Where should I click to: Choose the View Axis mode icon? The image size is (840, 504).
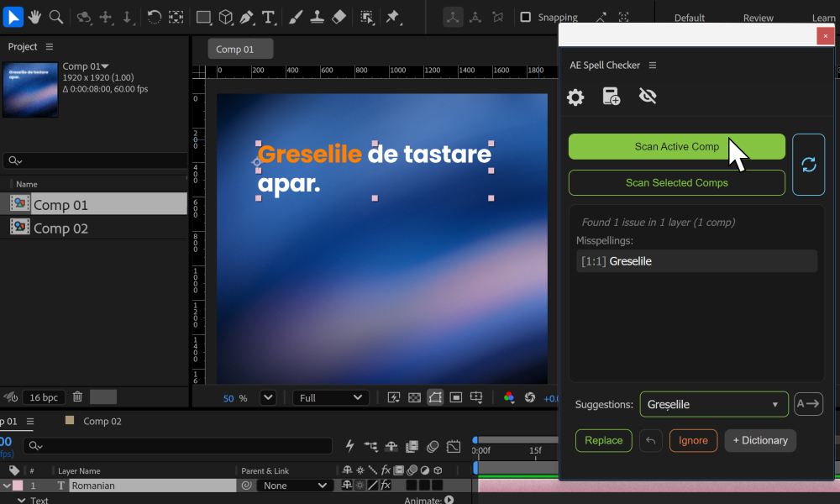click(497, 17)
